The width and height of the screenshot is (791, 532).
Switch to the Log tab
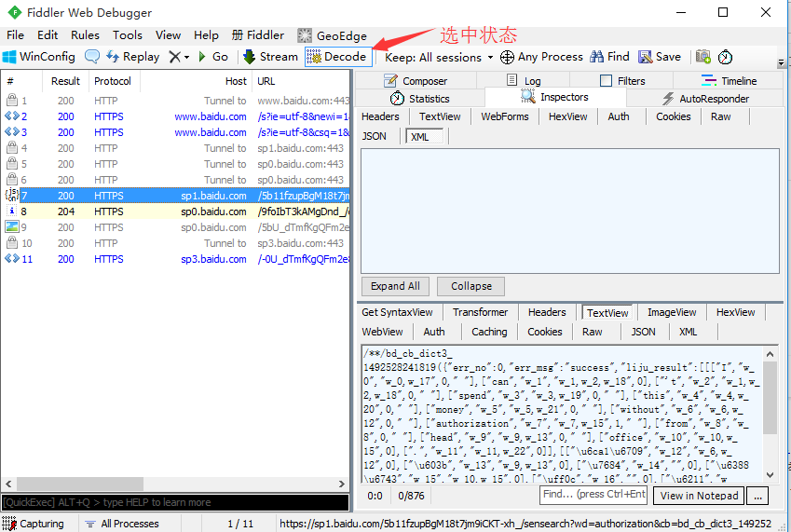[x=524, y=81]
